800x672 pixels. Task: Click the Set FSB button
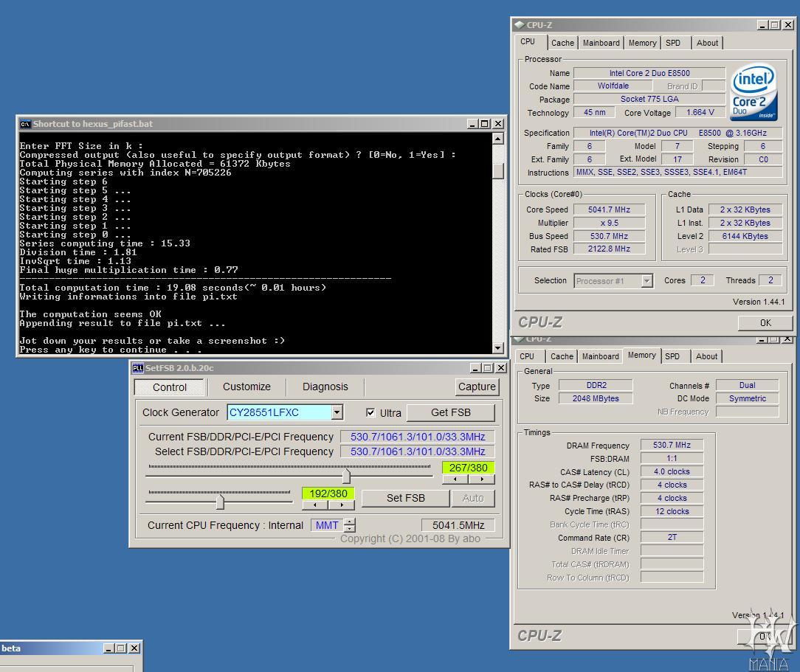(x=406, y=498)
